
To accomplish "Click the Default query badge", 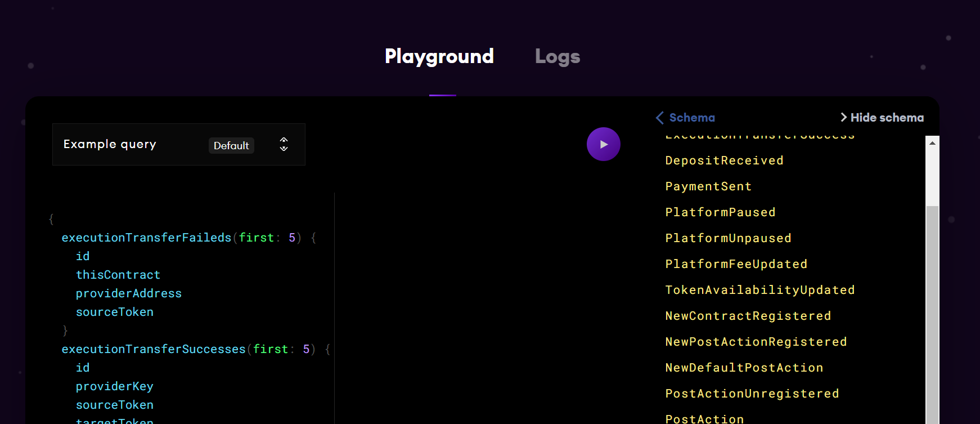I will 231,145.
